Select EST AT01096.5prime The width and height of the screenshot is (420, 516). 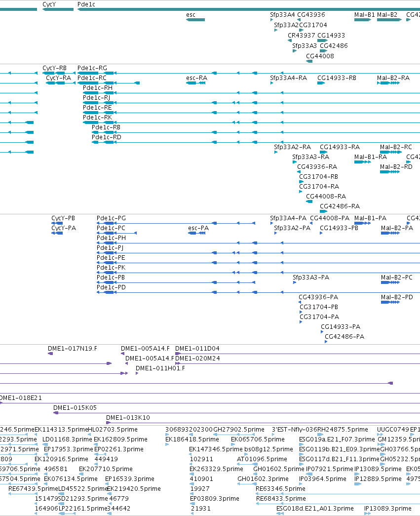(262, 459)
